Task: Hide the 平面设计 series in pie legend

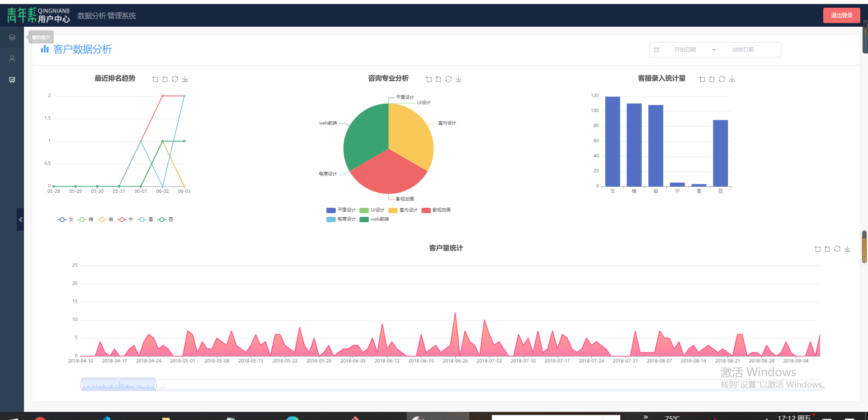Action: pyautogui.click(x=341, y=210)
